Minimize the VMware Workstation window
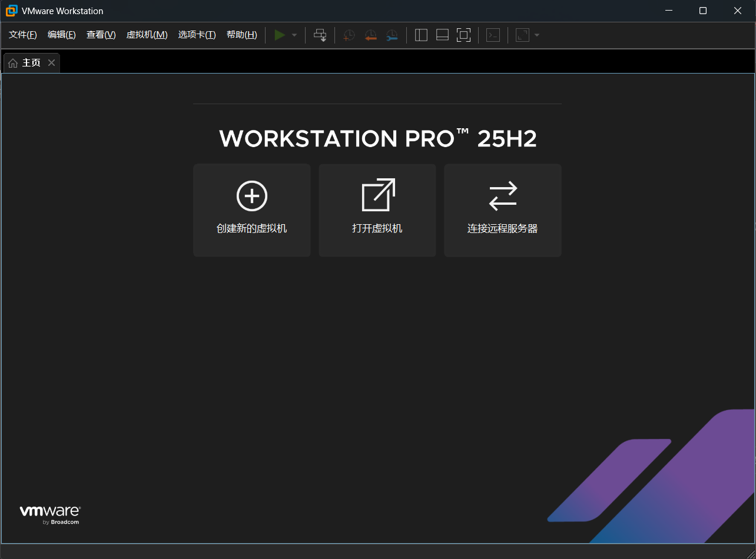Screen dimensions: 756x559 pos(668,11)
